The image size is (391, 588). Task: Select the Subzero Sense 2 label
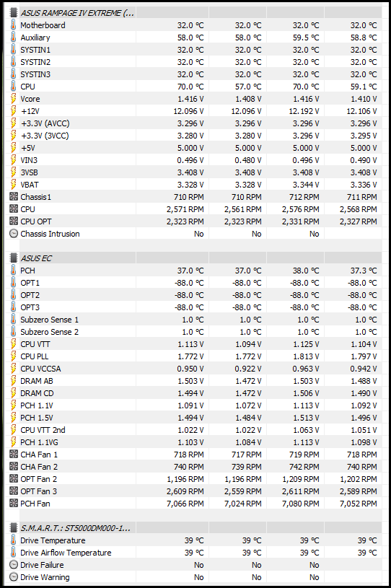[x=50, y=332]
